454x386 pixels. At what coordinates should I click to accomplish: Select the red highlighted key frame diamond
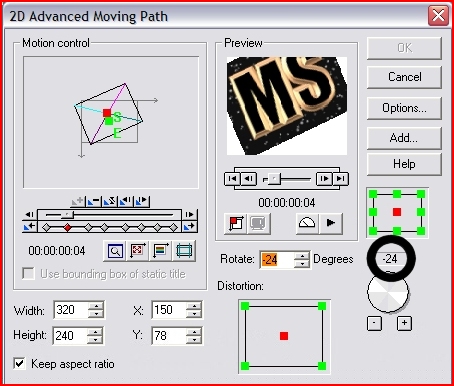(x=68, y=228)
